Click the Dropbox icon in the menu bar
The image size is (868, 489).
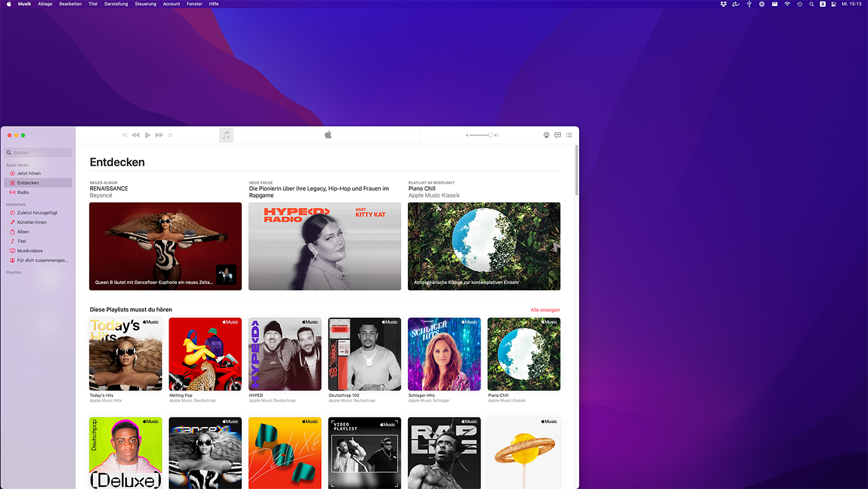723,4
